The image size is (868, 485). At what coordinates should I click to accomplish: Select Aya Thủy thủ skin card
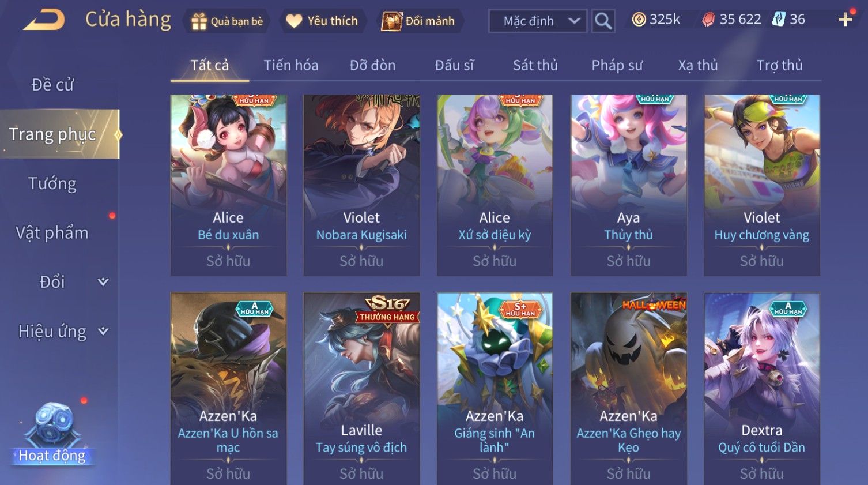[x=628, y=185]
